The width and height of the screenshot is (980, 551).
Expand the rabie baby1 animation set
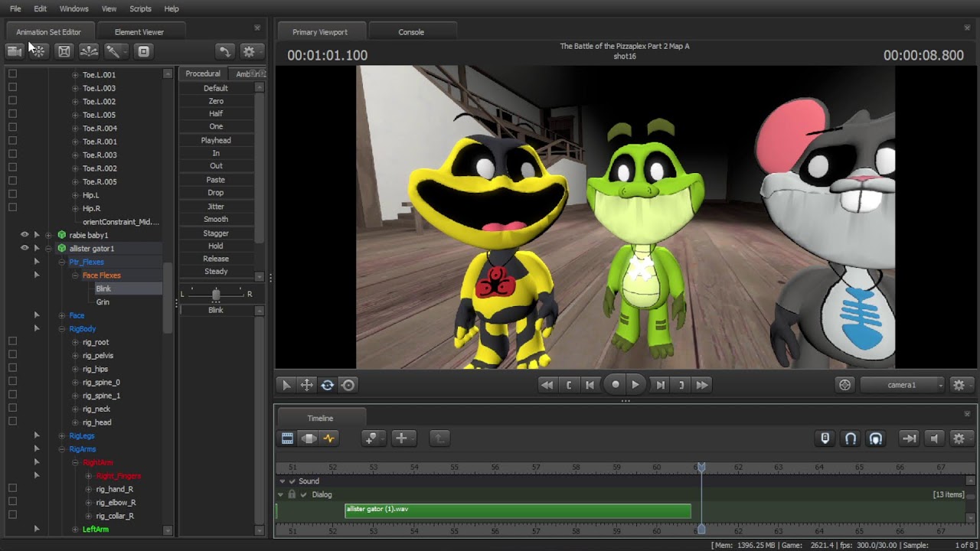click(x=49, y=235)
